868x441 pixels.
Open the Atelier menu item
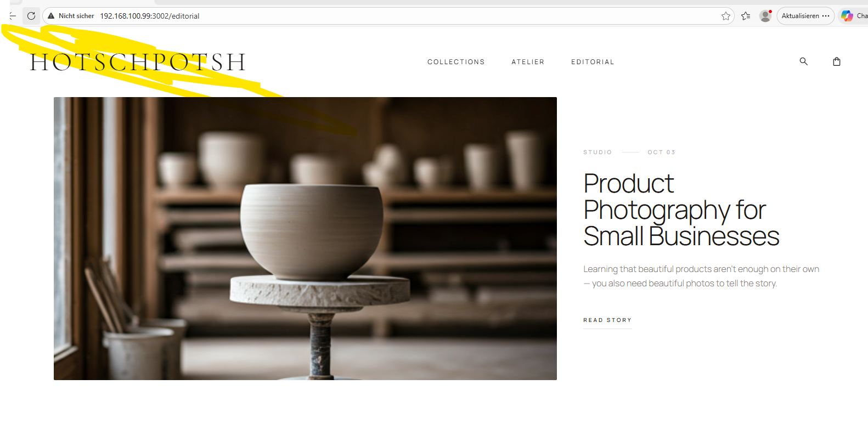(x=528, y=62)
